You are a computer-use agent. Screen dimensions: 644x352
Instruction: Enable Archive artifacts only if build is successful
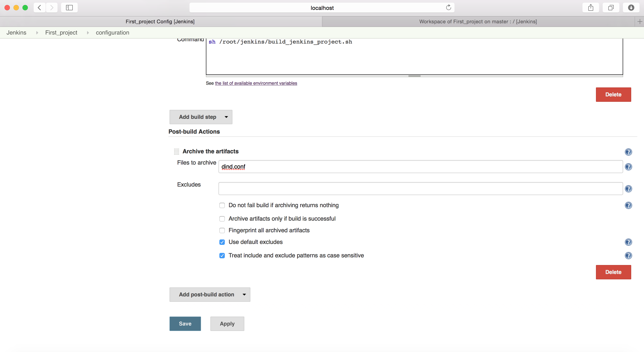(222, 218)
